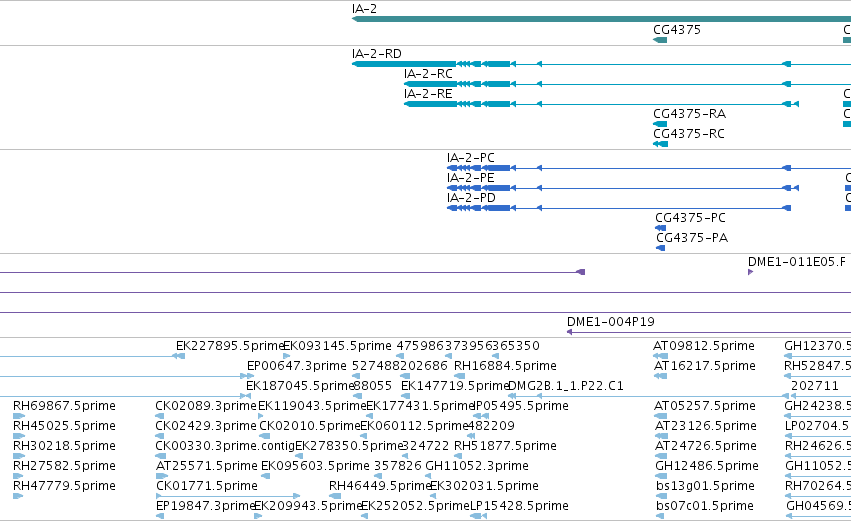Screen dimensions: 851x521
Task: Click the IA-2 gene label
Action: click(364, 9)
